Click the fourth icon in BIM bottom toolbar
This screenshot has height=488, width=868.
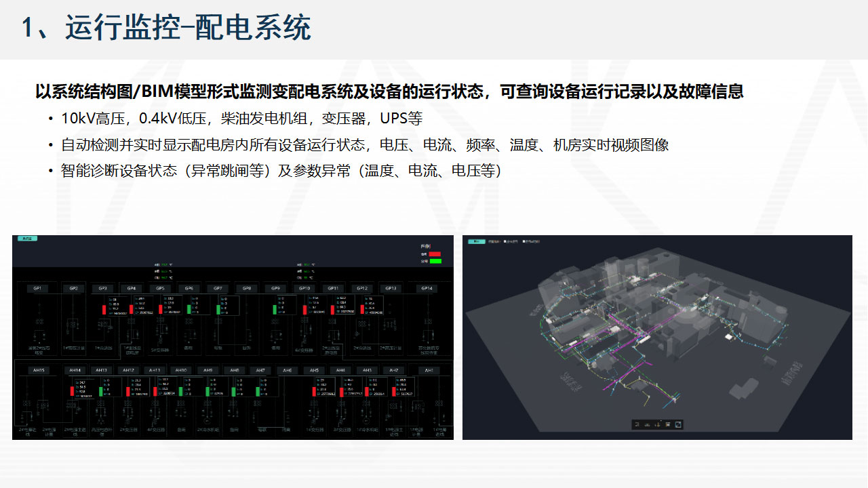668,424
